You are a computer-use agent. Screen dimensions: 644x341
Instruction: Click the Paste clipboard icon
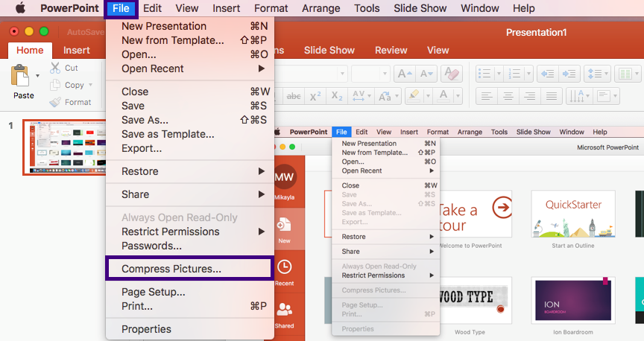point(19,76)
